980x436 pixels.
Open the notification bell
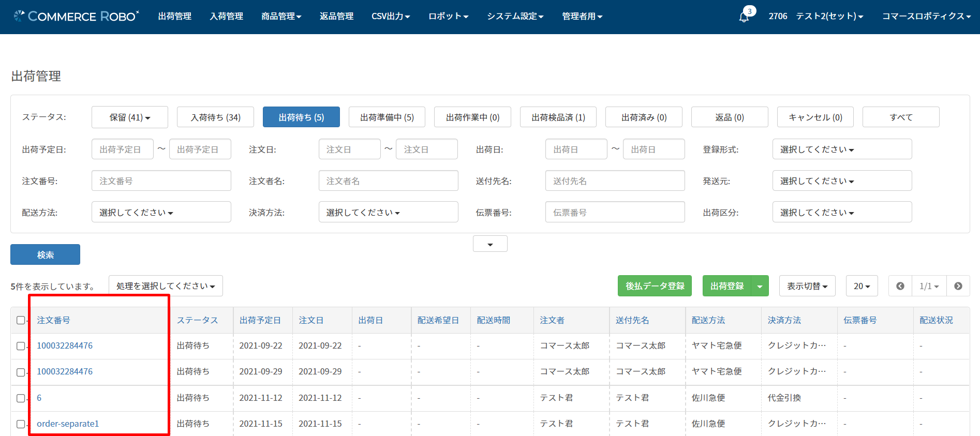(x=744, y=17)
